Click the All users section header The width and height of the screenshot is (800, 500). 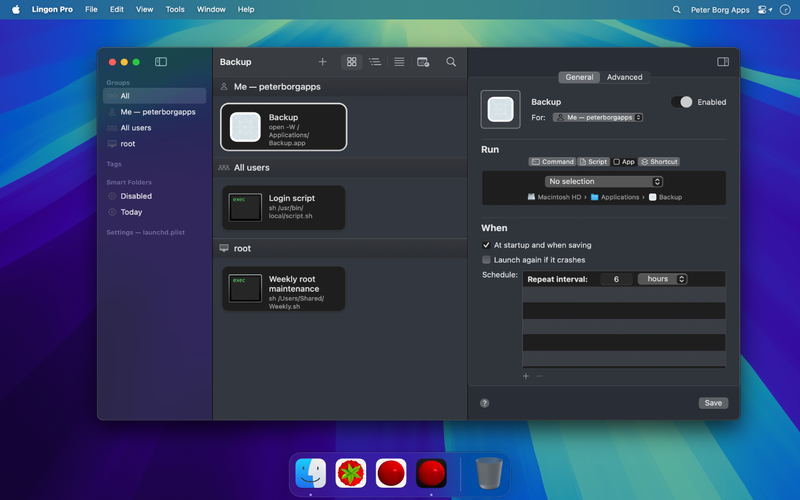point(340,167)
